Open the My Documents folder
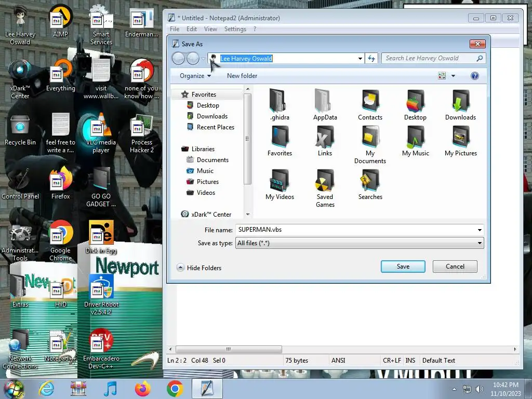The width and height of the screenshot is (532, 399). tap(370, 144)
